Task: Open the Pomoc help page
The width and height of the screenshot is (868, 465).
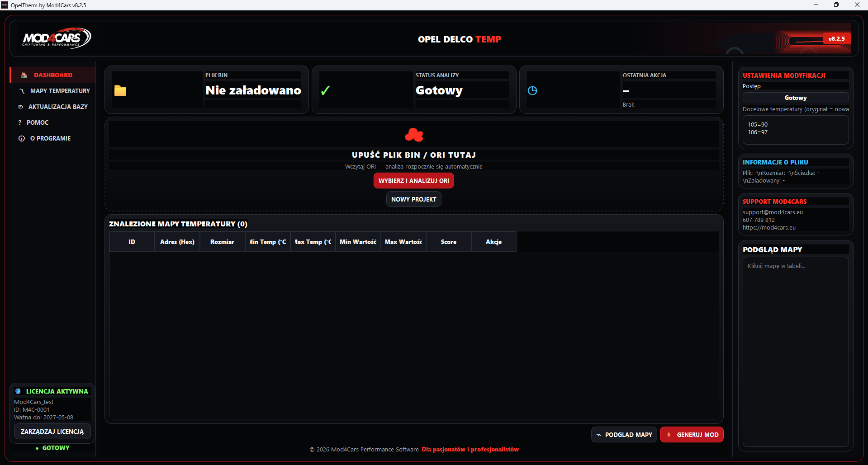Action: [52, 122]
